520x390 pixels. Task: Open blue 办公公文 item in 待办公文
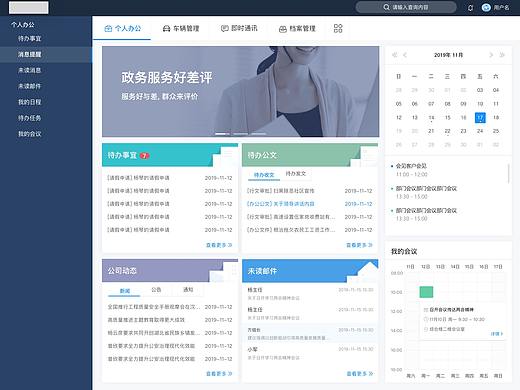coord(309,204)
